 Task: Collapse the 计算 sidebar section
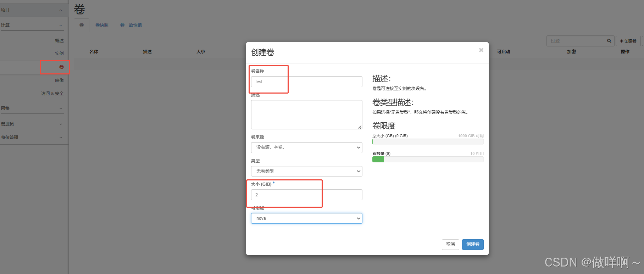(x=32, y=25)
